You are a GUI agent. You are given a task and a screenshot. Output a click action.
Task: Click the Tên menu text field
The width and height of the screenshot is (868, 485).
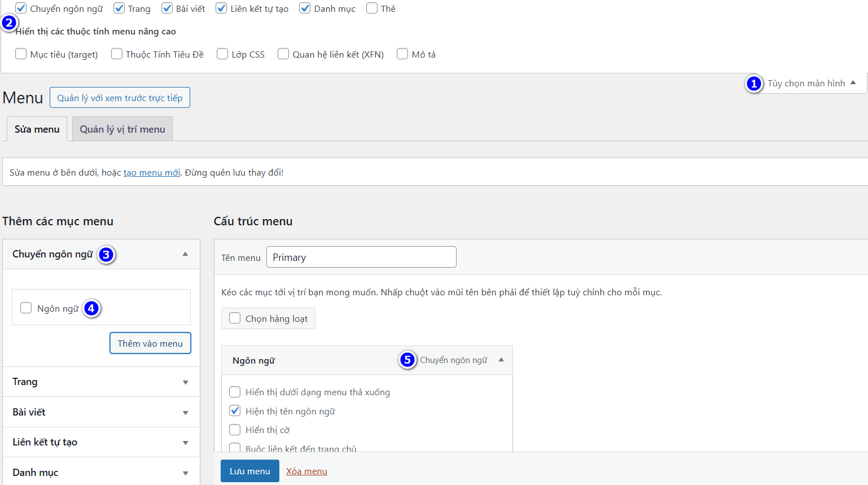[361, 257]
